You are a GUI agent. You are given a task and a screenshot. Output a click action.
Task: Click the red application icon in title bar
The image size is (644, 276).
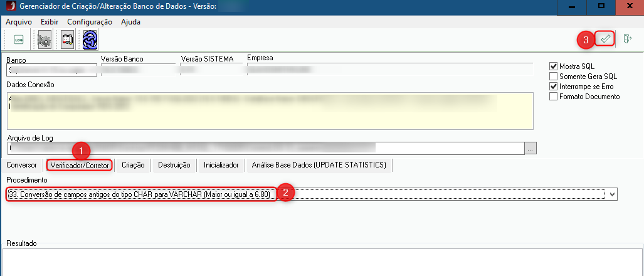click(9, 6)
